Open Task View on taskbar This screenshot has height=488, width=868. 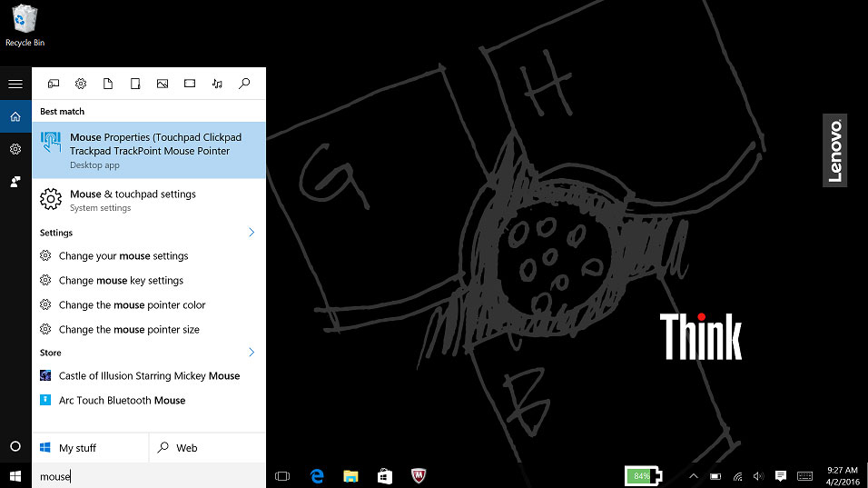click(282, 476)
